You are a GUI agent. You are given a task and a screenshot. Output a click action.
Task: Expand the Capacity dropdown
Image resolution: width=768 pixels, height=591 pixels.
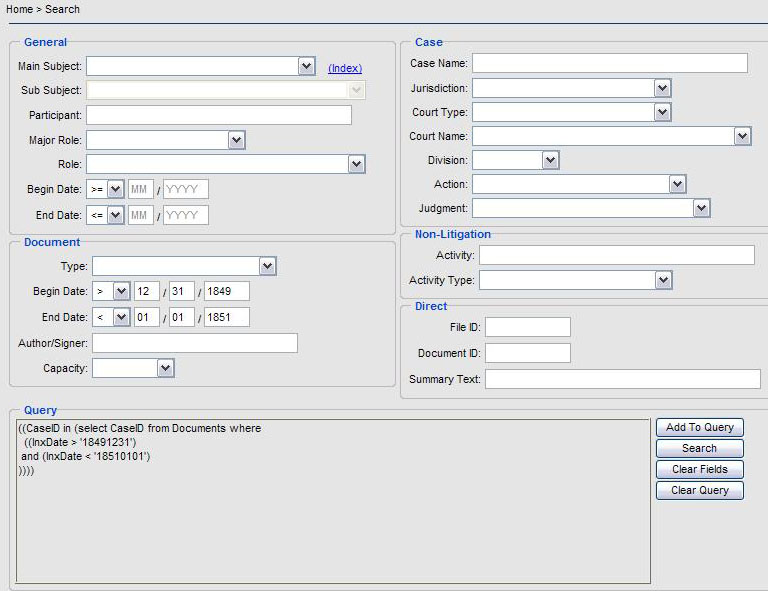pos(133,368)
